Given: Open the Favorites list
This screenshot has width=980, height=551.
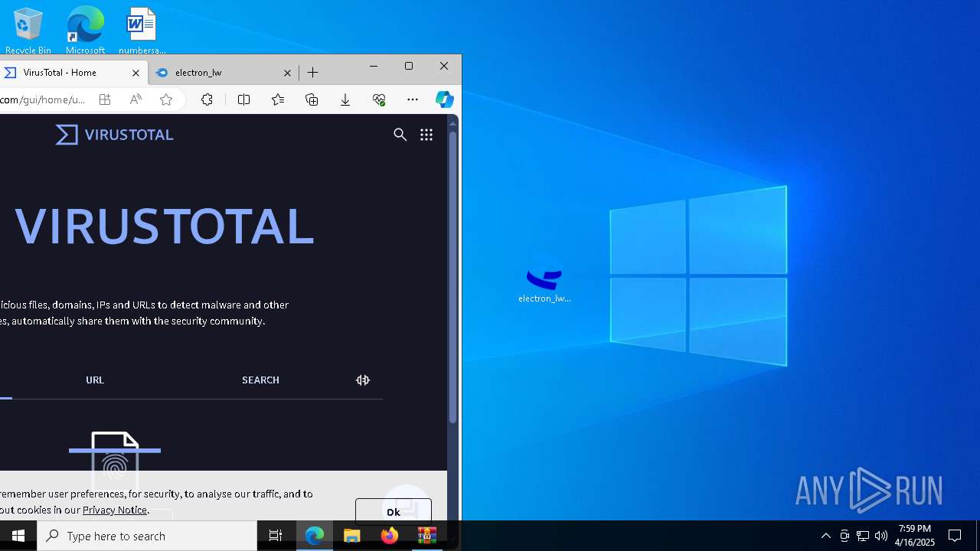Looking at the screenshot, I should (277, 99).
